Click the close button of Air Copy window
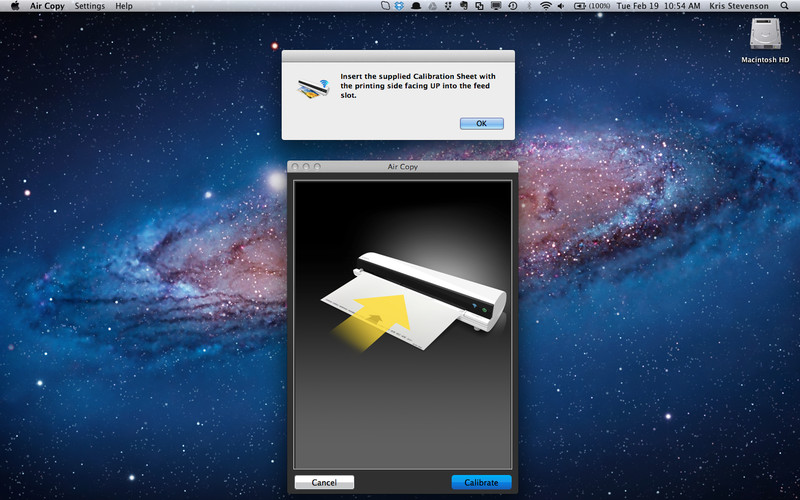Image resolution: width=800 pixels, height=500 pixels. [295, 167]
